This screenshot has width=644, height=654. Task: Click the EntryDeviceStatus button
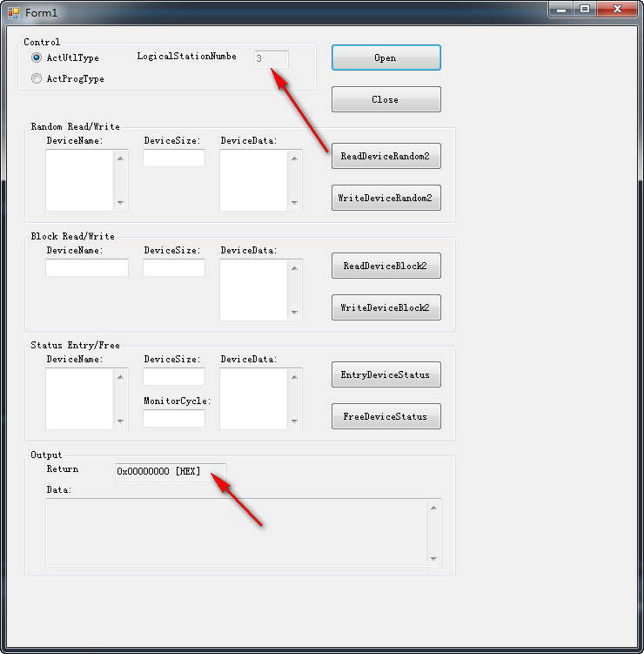pyautogui.click(x=386, y=374)
